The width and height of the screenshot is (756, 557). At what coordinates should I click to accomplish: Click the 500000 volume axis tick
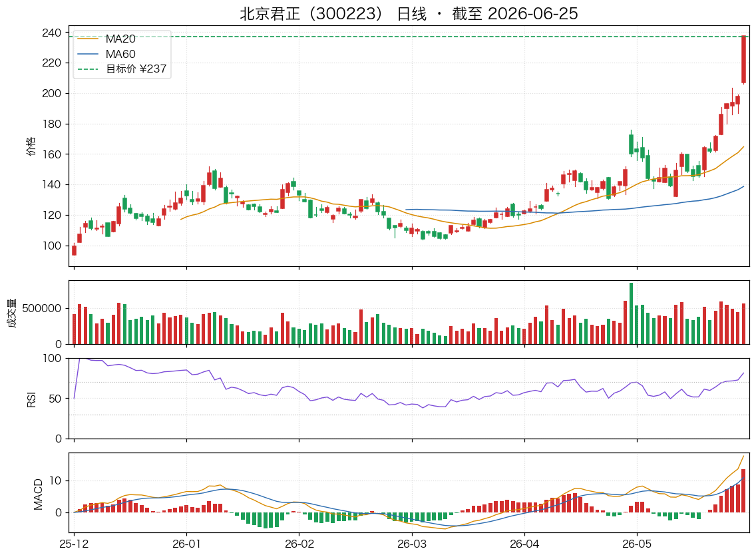(42, 308)
